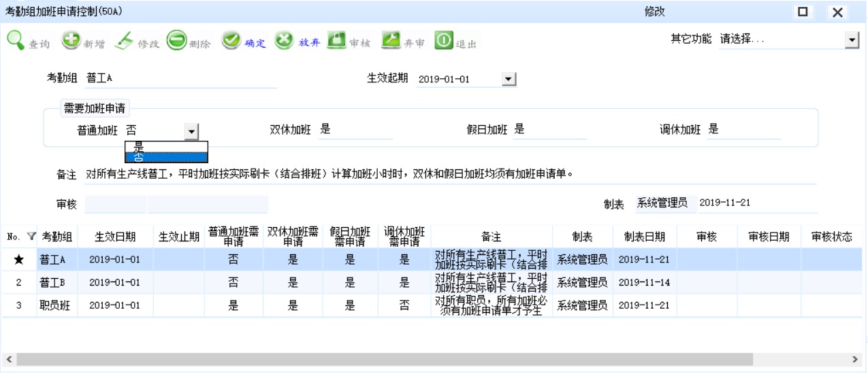Viewport: 868px width, 374px height.
Task: Confirm changes with 确定 checkmark icon
Action: click(231, 41)
